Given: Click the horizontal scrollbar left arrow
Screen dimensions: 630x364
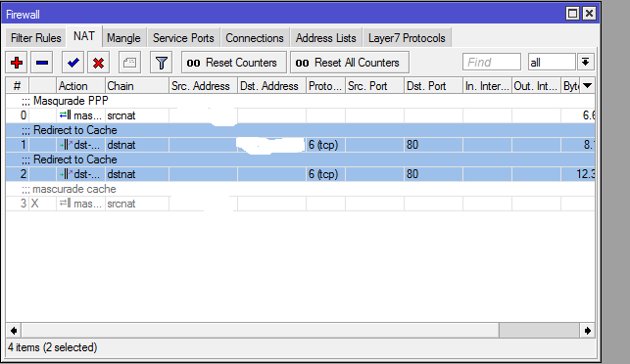Looking at the screenshot, I should tap(14, 331).
